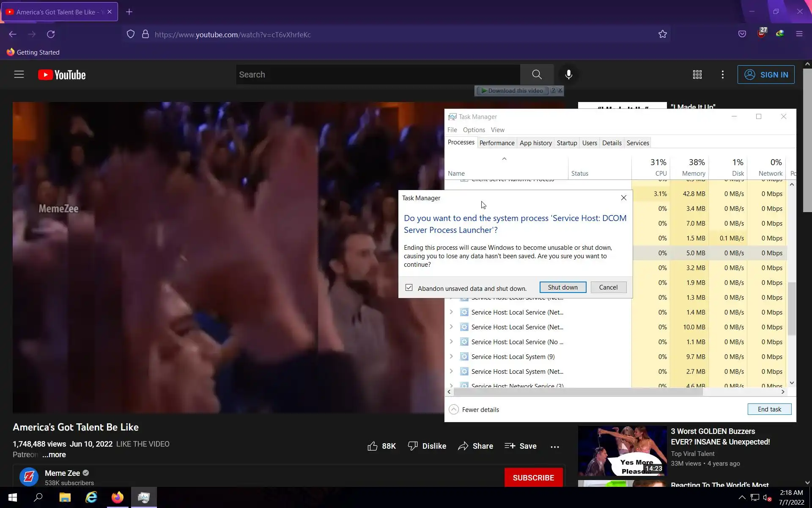Click the Dislike thumbs-down icon
The height and width of the screenshot is (508, 812).
(412, 446)
